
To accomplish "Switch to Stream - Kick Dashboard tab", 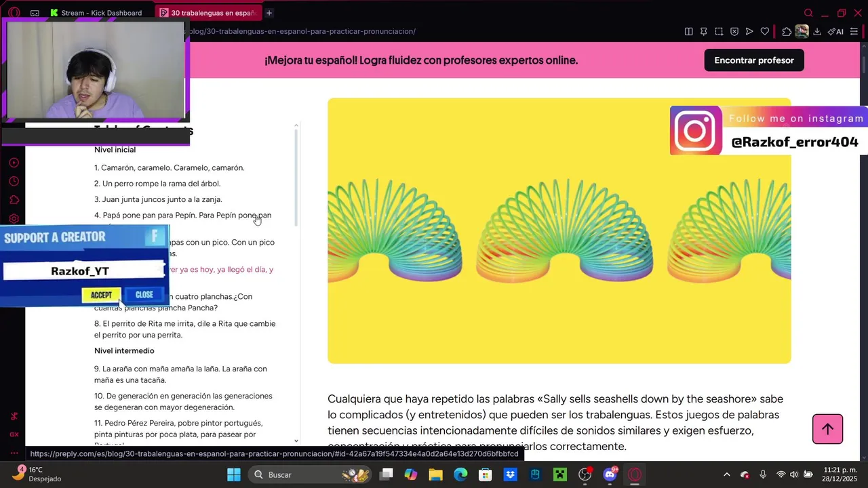I will coord(96,13).
